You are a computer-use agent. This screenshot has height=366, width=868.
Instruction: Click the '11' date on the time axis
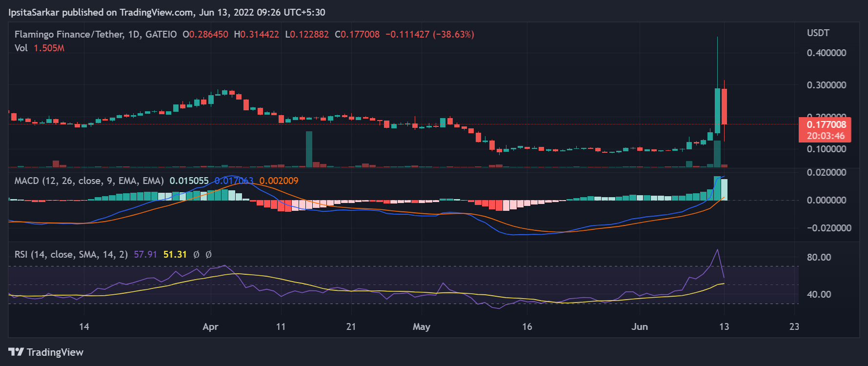click(281, 327)
